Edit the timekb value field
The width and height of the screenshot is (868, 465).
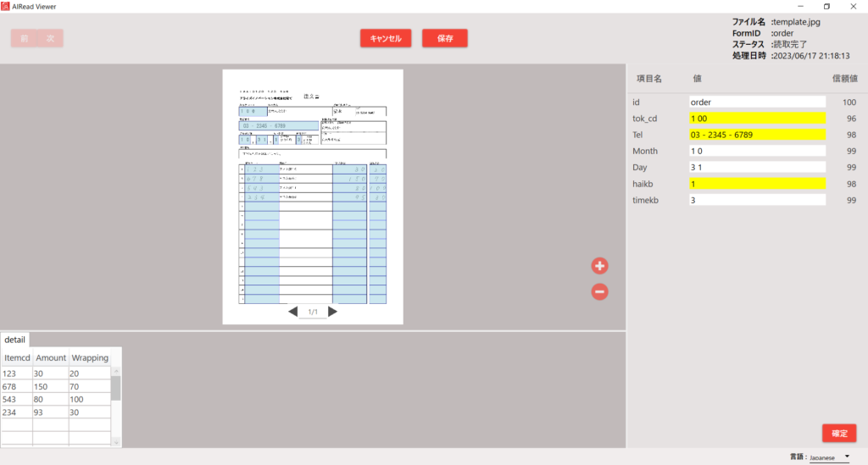click(x=757, y=200)
